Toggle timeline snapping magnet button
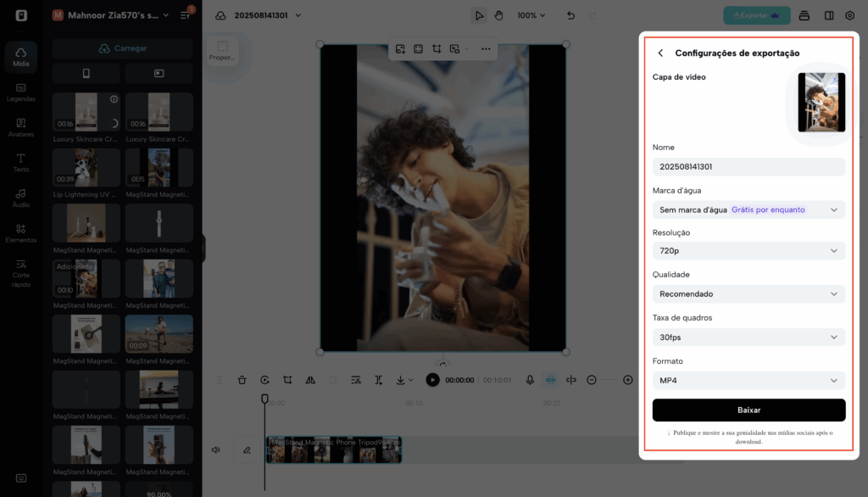Screen dimensions: 868x497 550,380
